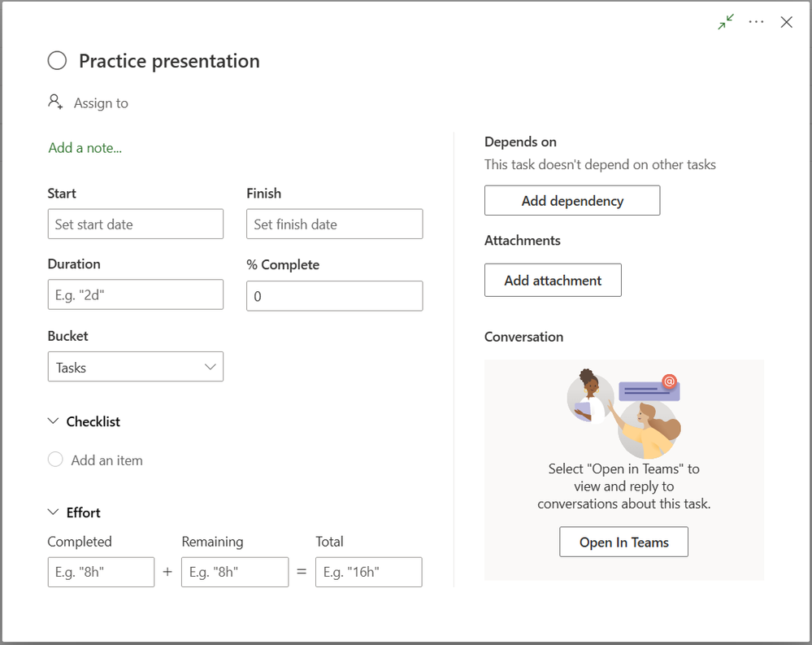Focus the Set start date field
Viewport: 812px width, 645px height.
tap(136, 224)
